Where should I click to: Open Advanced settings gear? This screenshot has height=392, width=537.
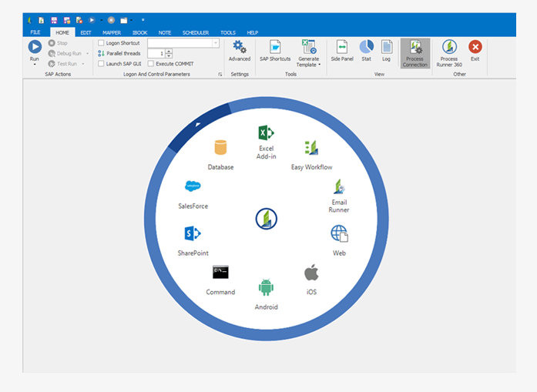tap(240, 51)
